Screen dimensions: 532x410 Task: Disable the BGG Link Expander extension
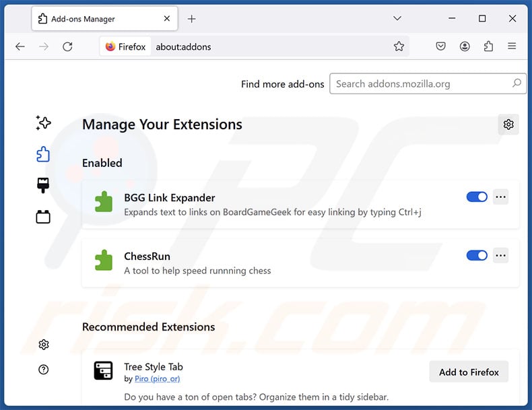[x=477, y=197]
